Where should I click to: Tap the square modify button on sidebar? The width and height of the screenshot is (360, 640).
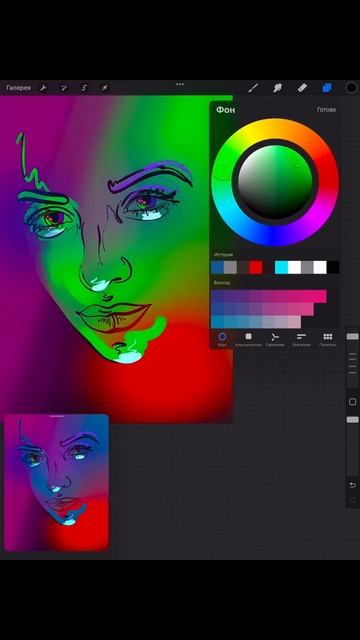353,402
